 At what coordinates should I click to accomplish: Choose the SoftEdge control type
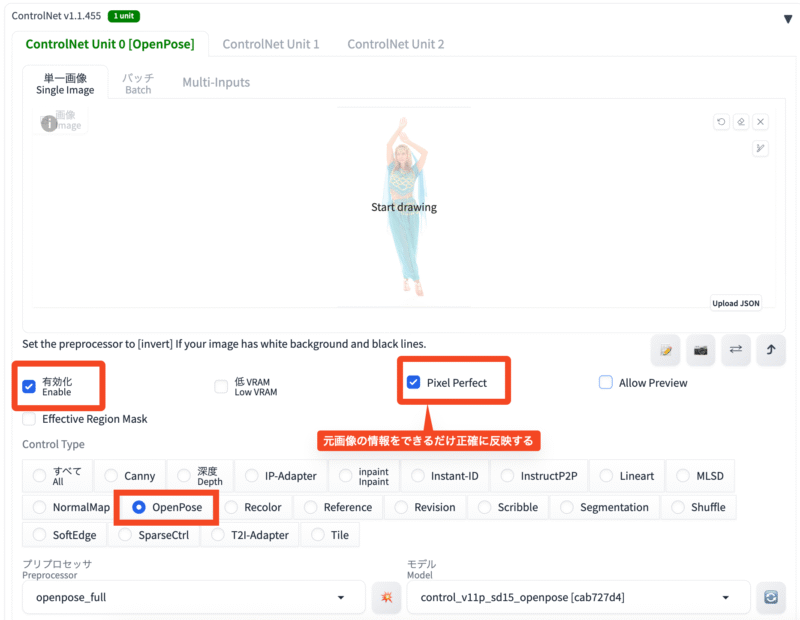click(64, 535)
